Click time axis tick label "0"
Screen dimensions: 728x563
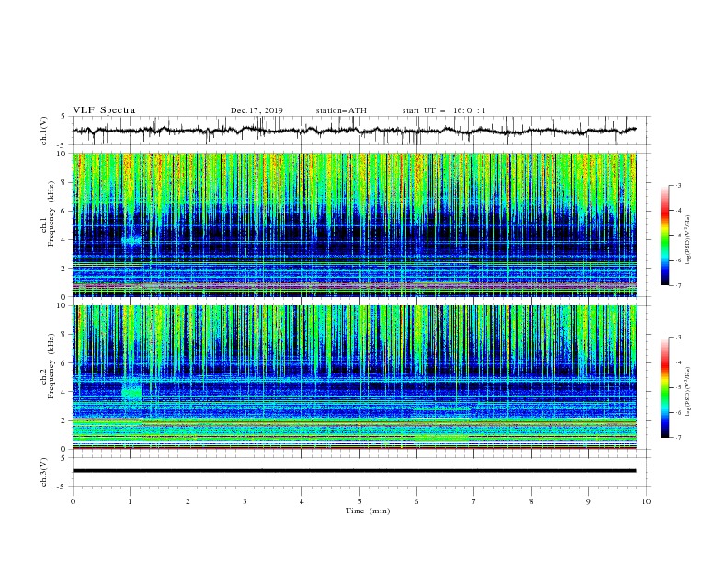(73, 501)
